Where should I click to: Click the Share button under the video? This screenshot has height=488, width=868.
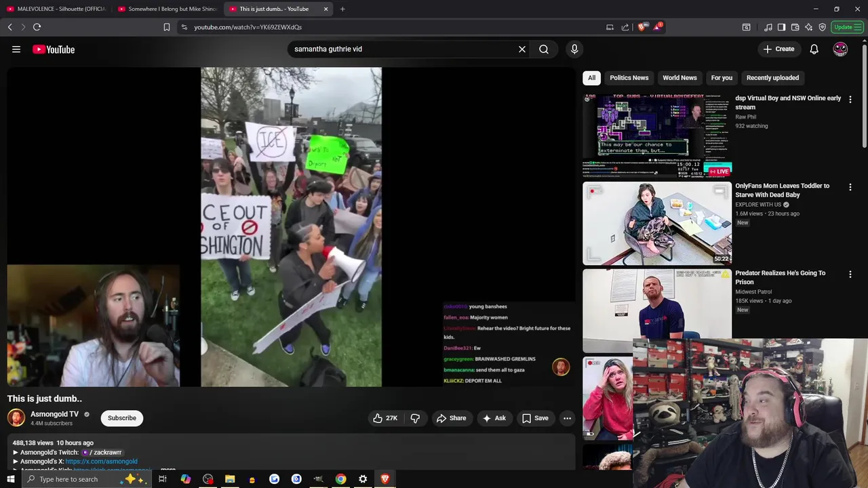click(x=451, y=418)
